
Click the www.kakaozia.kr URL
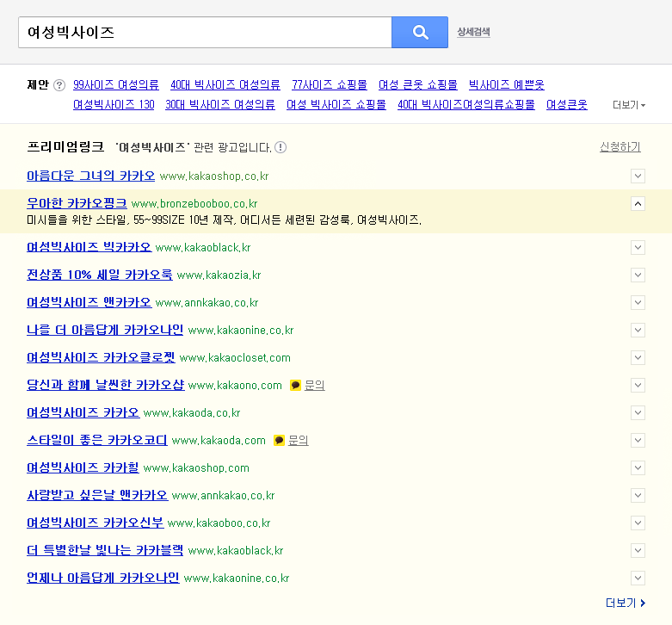[x=219, y=275]
